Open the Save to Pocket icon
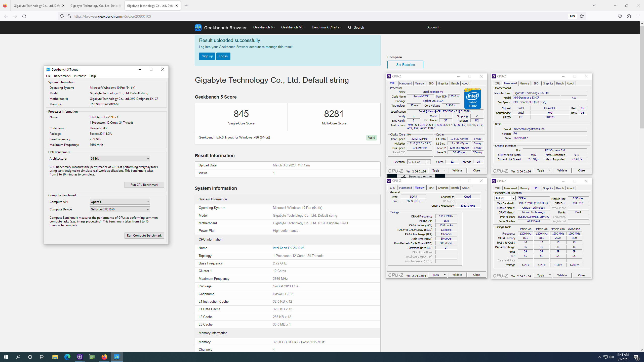Screen dimensions: 644x362 (620, 16)
